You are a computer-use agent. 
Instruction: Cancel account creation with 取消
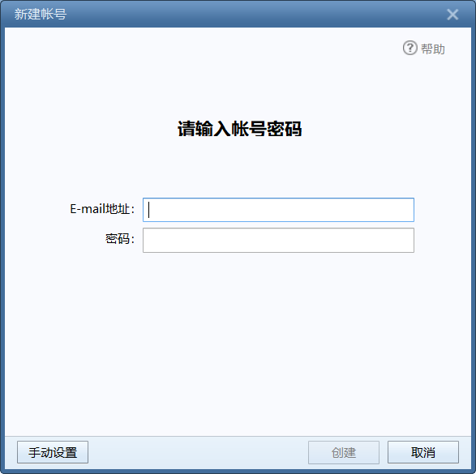tap(422, 452)
